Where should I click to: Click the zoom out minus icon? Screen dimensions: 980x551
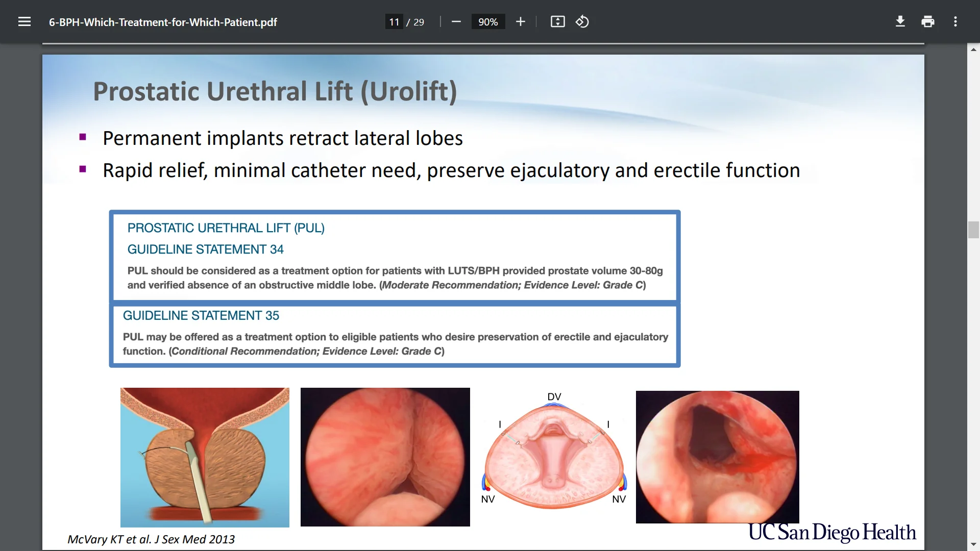(456, 22)
